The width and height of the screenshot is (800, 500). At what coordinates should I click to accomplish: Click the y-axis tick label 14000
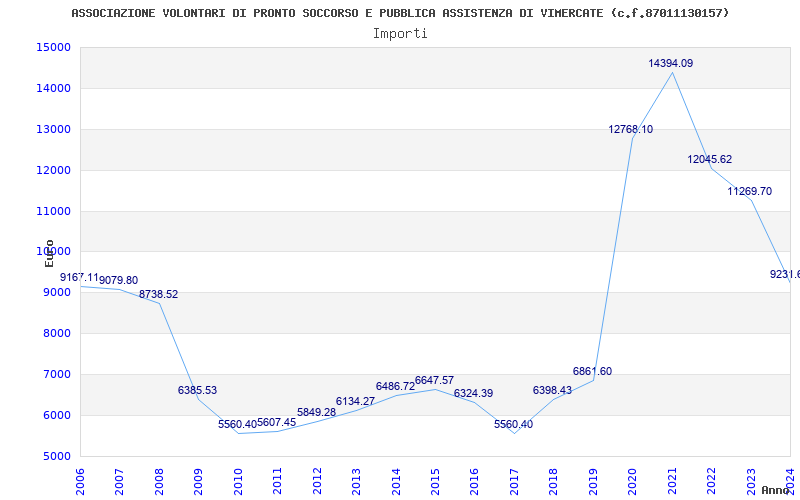pos(53,88)
